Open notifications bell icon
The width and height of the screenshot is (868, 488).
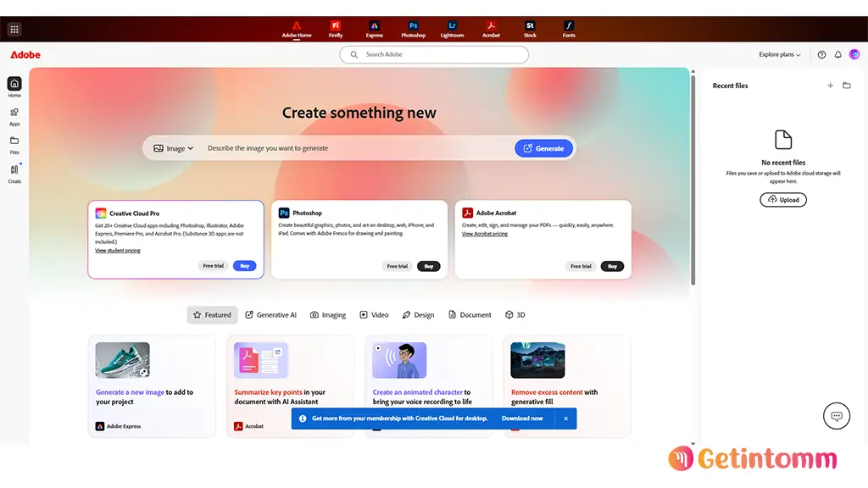(838, 54)
